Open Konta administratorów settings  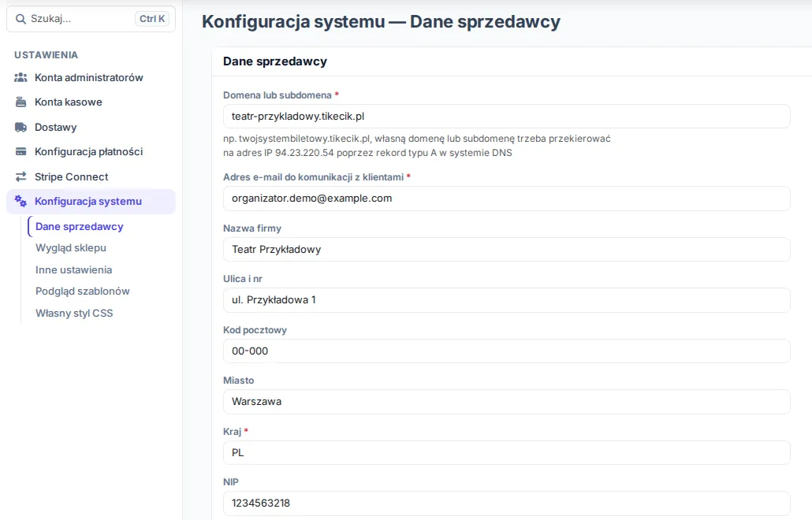[x=91, y=78]
